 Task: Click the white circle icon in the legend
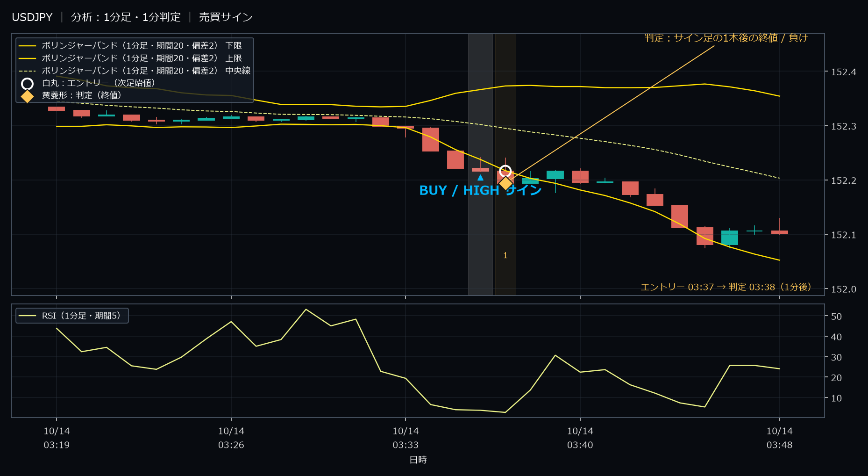coord(28,84)
